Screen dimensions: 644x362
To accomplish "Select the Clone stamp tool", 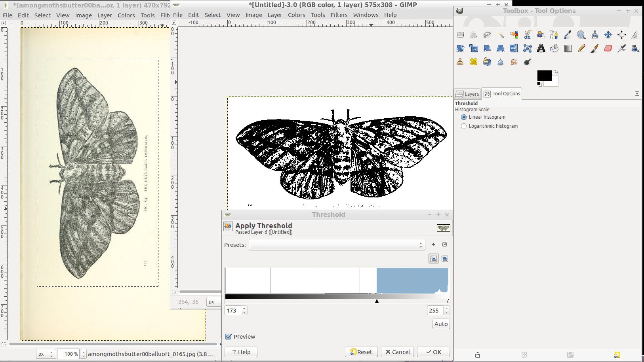I will pyautogui.click(x=460, y=62).
